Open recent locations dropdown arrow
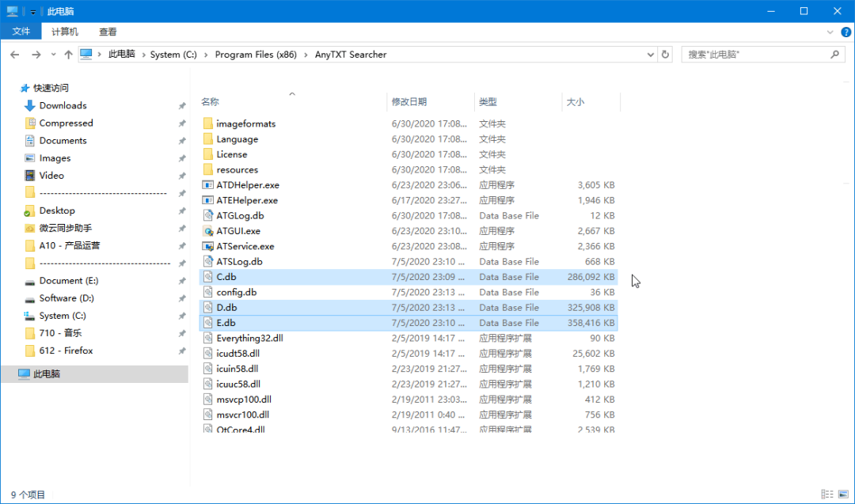Viewport: 855px width, 504px height. (x=54, y=55)
